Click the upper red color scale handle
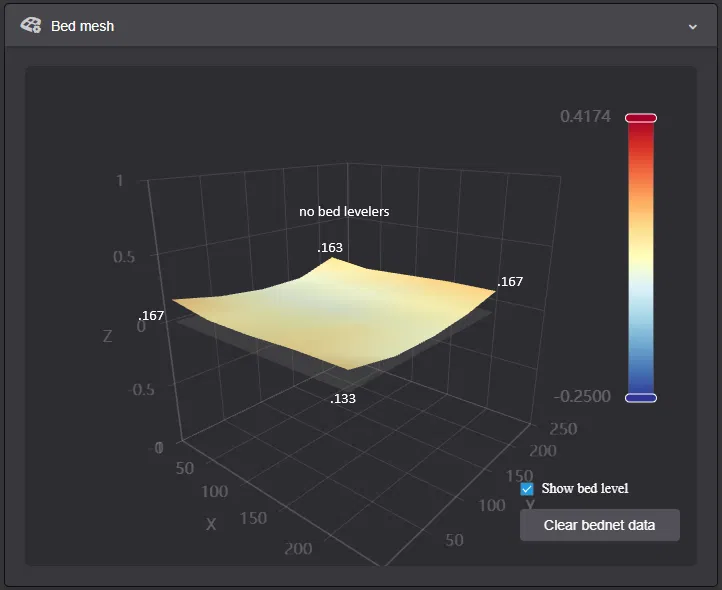 click(640, 118)
